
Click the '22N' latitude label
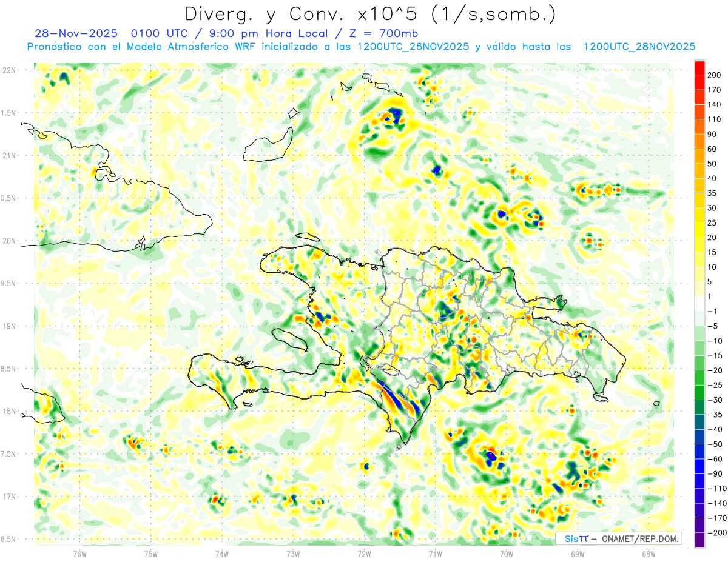8,70
